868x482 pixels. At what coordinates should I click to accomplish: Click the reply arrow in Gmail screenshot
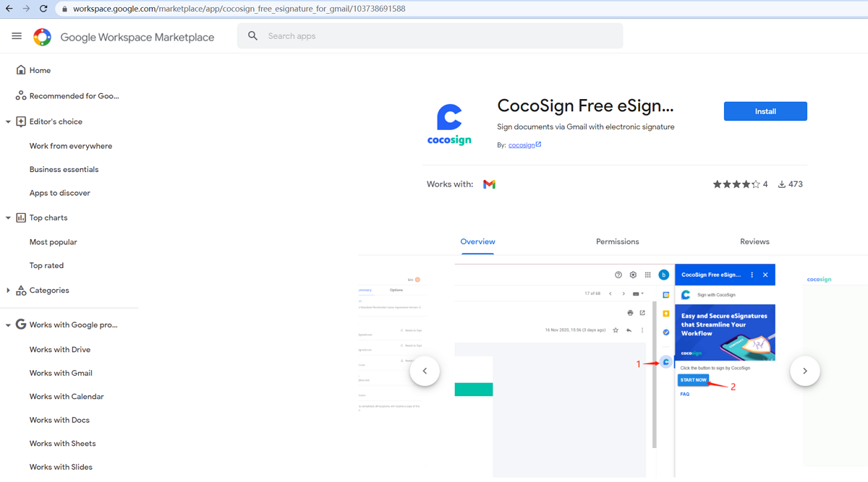[629, 330]
